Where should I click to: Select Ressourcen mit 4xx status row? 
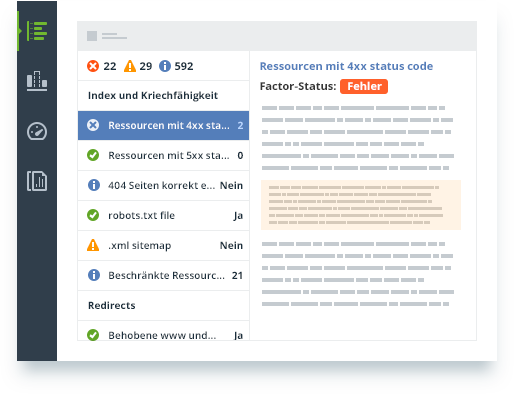(x=163, y=125)
